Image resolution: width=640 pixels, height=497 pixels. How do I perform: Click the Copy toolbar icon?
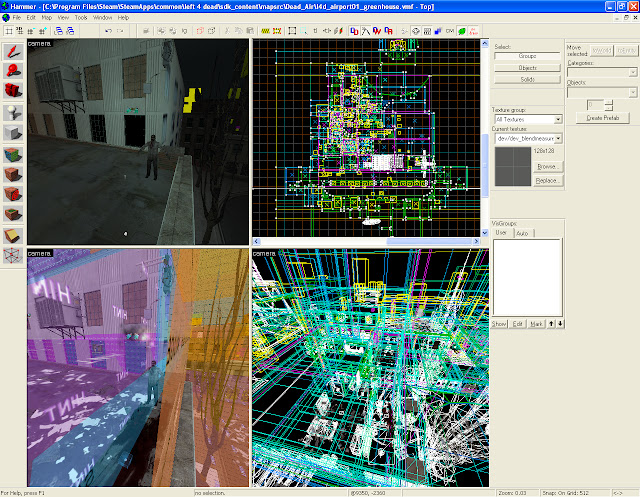239,31
